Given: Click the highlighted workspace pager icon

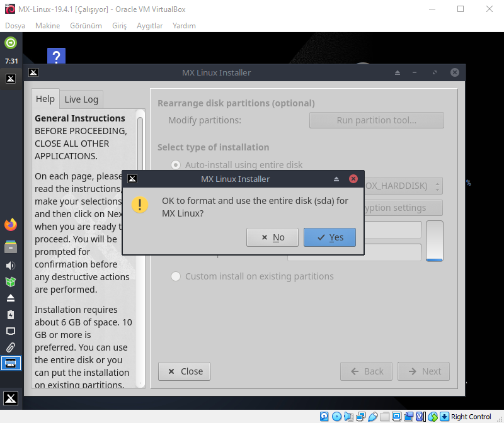Looking at the screenshot, I should [11, 363].
